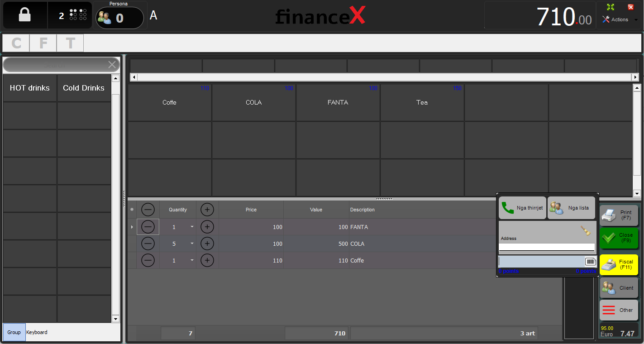Click the yellow Fiscal (F11) button
Viewport: 644px width, 344px height.
619,265
